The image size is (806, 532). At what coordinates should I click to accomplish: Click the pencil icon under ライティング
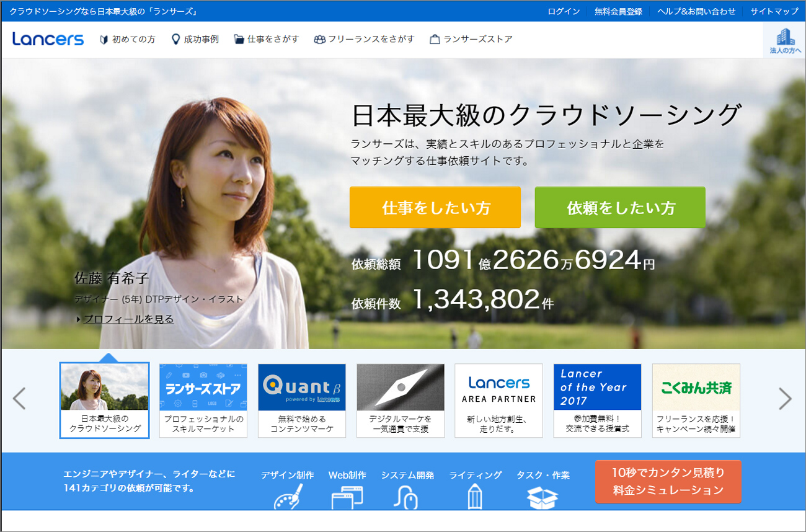[475, 497]
